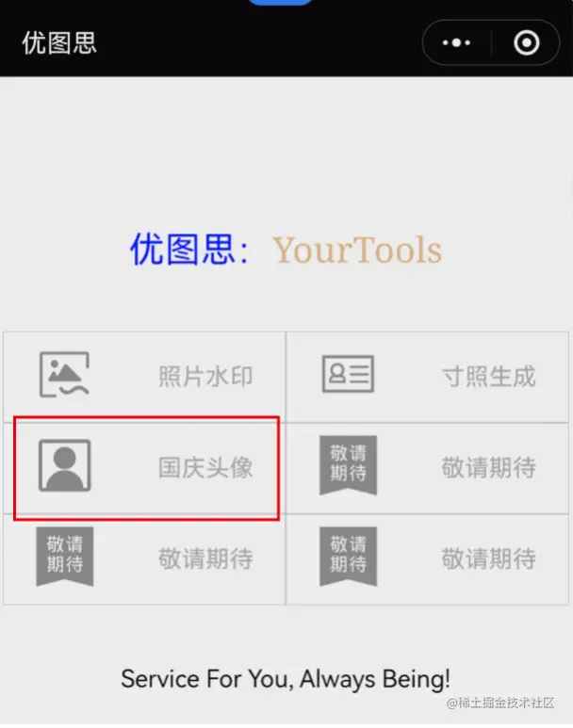Open the three-dots menu in the capsule
Image resolution: width=573 pixels, height=728 pixels.
[x=456, y=42]
